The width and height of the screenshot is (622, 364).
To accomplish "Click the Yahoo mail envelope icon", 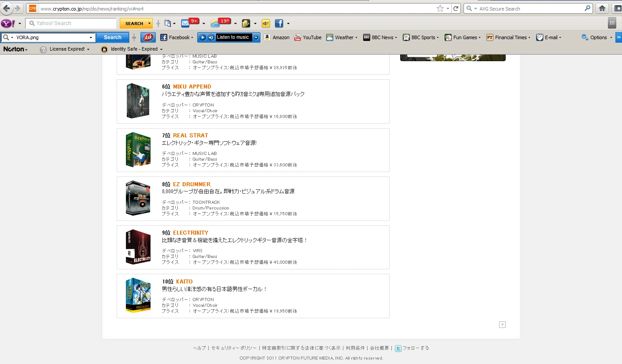I will click(x=186, y=23).
